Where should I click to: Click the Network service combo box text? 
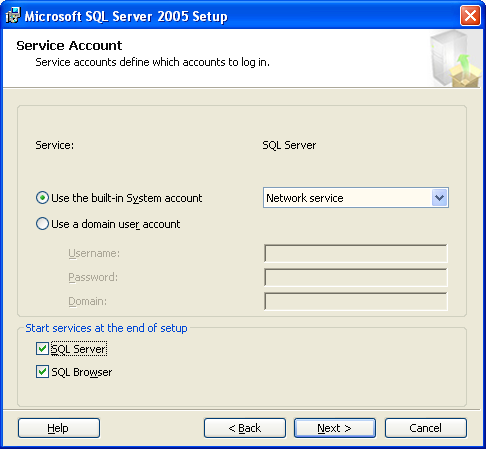tap(305, 198)
